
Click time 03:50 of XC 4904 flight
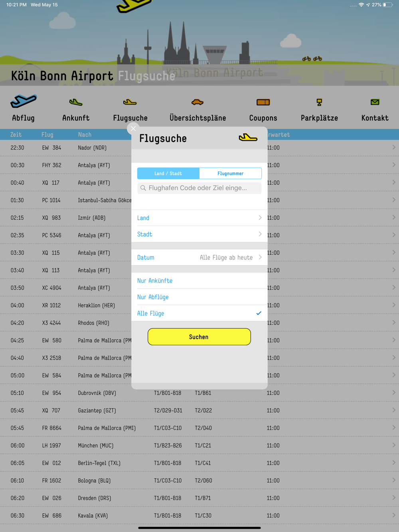[x=17, y=288]
